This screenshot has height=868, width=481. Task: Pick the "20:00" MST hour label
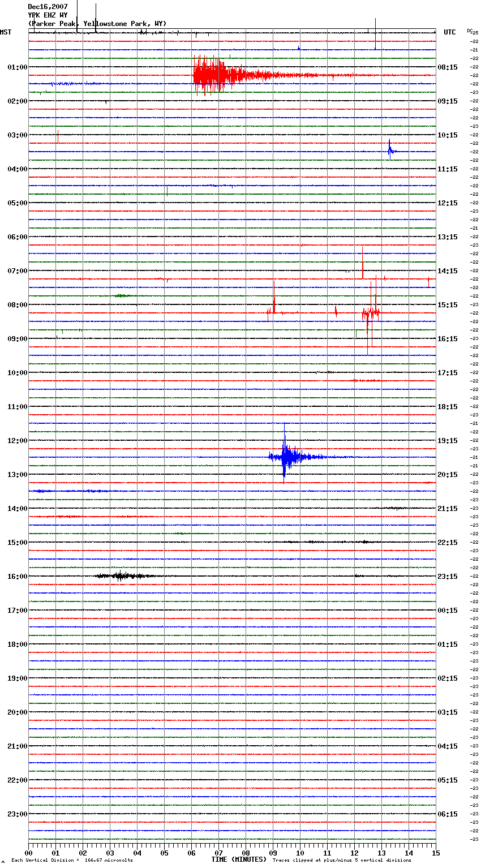click(18, 712)
